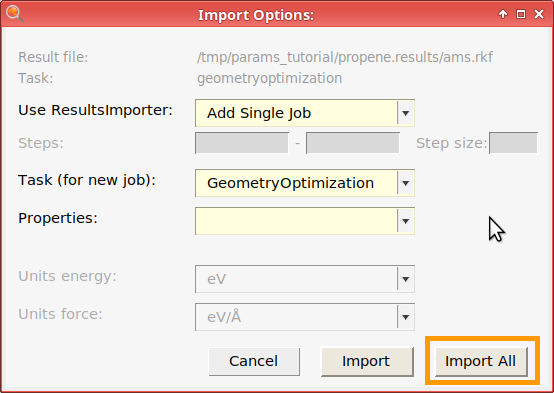554x393 pixels.
Task: Click the first Steps input field
Action: point(242,143)
